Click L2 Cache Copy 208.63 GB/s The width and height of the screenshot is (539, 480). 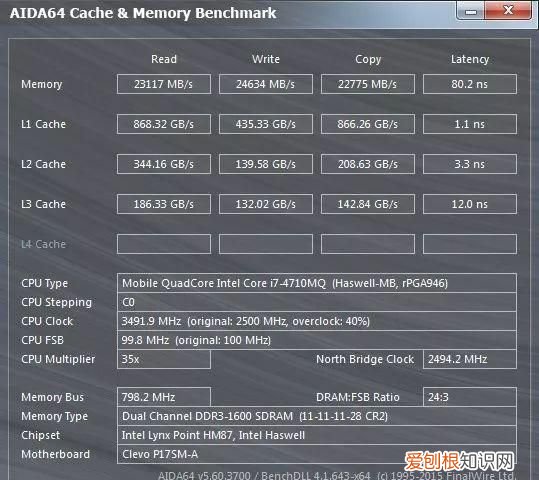click(x=368, y=164)
